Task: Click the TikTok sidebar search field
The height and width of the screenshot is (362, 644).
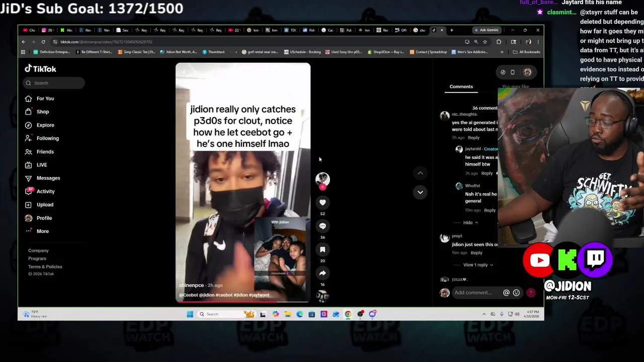Action: click(54, 83)
